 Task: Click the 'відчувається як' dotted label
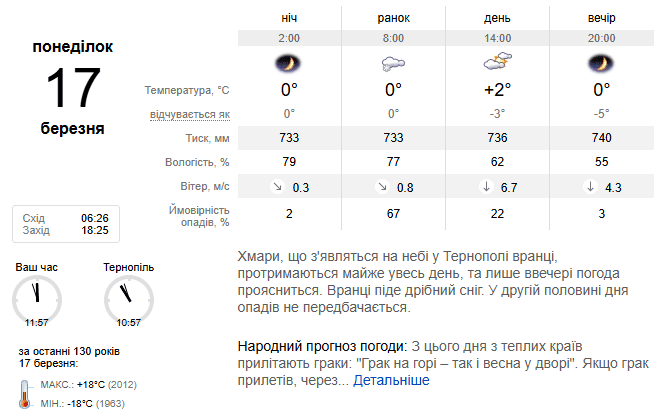[190, 114]
